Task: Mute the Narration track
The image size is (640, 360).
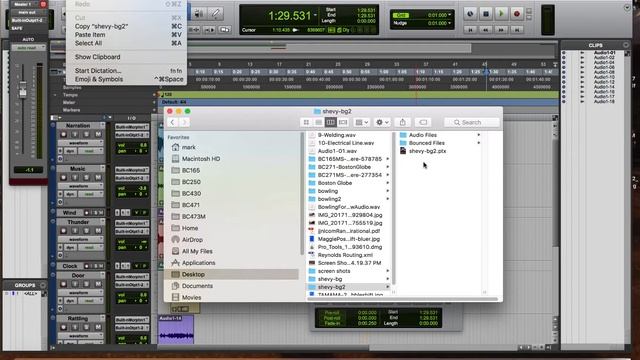Action: click(x=98, y=134)
